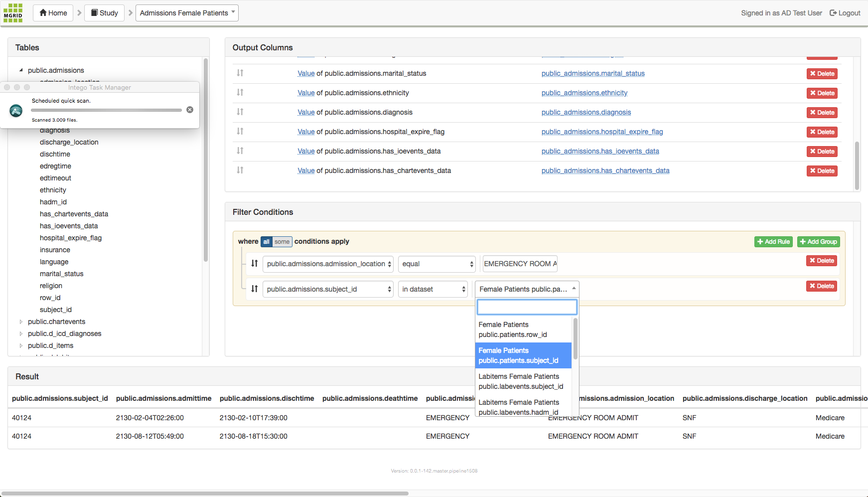Select dischtime in tables tree

point(55,154)
